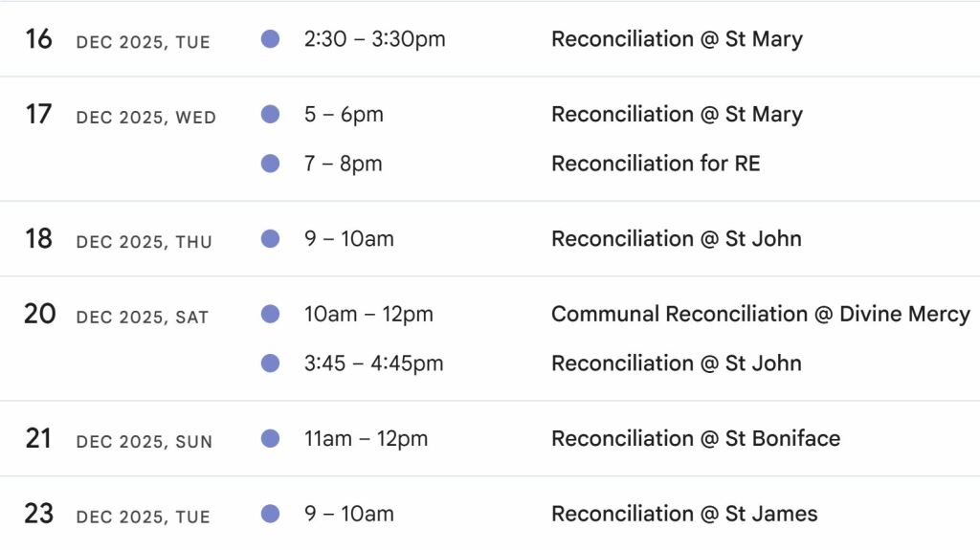This screenshot has height=550, width=980.
Task: Open the Reconciliation @ St James event
Action: [684, 514]
